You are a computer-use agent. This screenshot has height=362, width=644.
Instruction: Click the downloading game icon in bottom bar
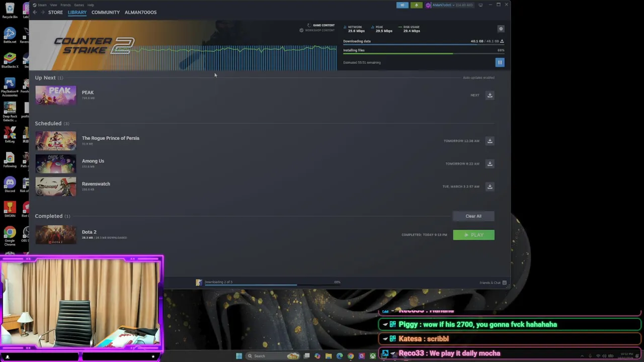(x=199, y=283)
